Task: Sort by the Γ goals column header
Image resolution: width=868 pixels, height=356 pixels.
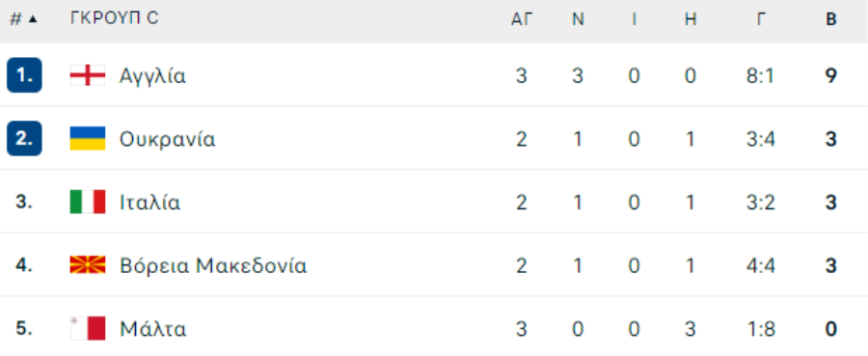Action: point(761,19)
